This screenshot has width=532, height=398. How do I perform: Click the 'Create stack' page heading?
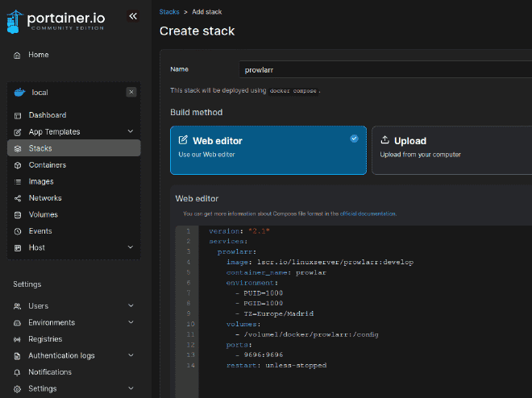[x=197, y=31]
